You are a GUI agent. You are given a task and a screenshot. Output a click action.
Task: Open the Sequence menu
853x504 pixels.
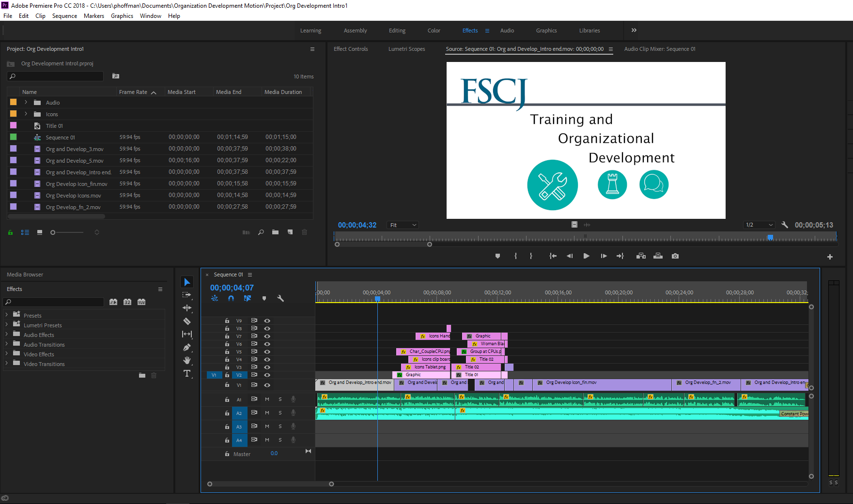(x=64, y=16)
